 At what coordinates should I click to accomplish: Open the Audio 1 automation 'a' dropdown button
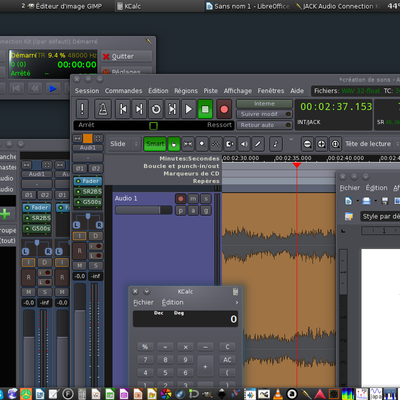193,211
